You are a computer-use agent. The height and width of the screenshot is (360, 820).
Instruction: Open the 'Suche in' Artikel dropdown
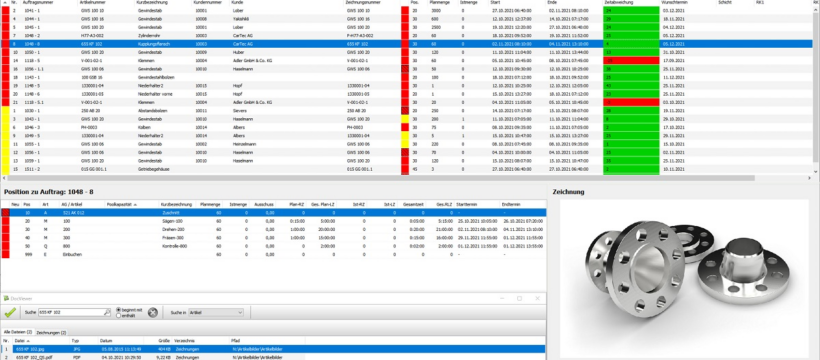point(215,312)
